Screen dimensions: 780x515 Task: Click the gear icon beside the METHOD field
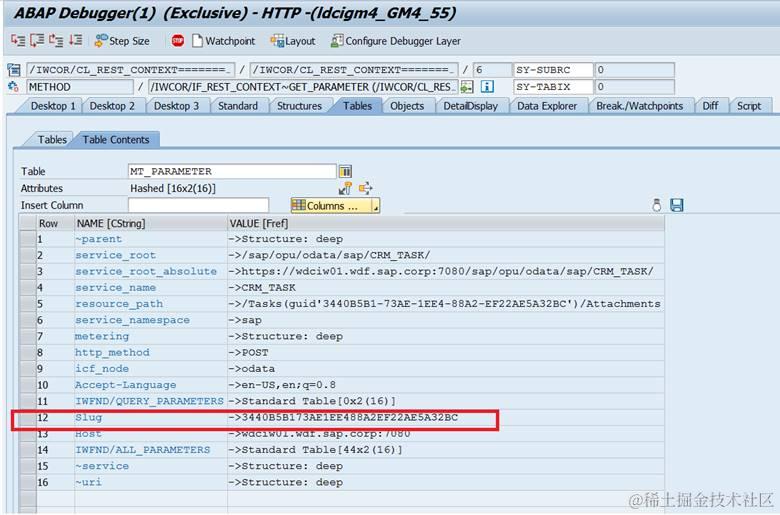tap(13, 87)
